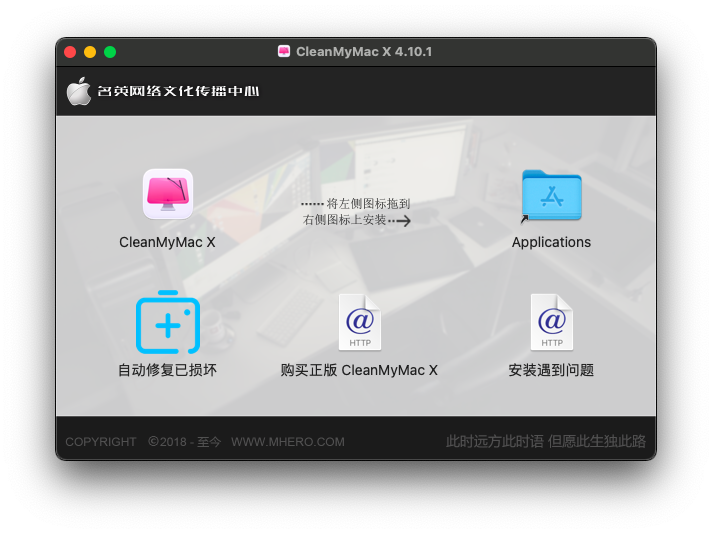Click the pink icon in the window title
Screen dimensions: 712x534
pyautogui.click(x=284, y=51)
